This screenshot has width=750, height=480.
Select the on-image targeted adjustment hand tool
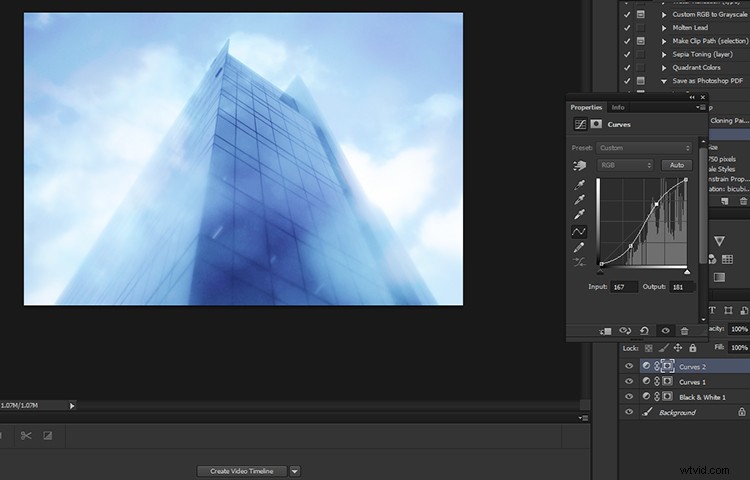click(579, 165)
